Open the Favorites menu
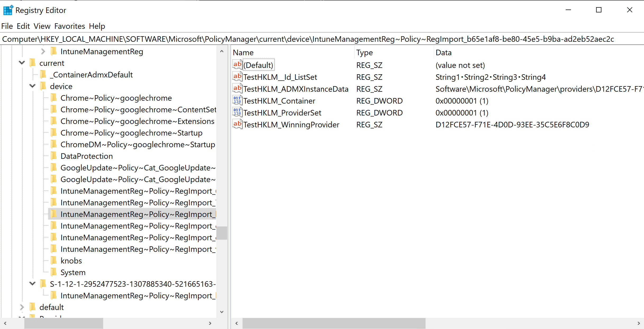 (x=70, y=26)
